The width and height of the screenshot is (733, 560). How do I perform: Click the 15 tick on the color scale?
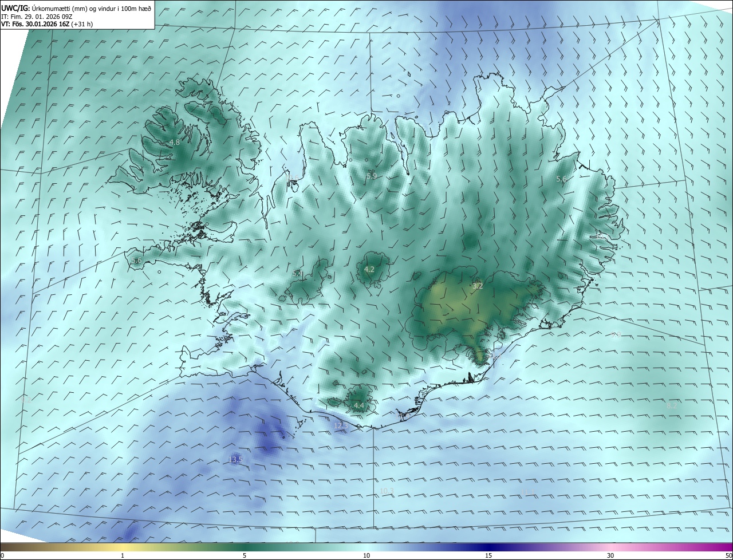click(x=488, y=555)
